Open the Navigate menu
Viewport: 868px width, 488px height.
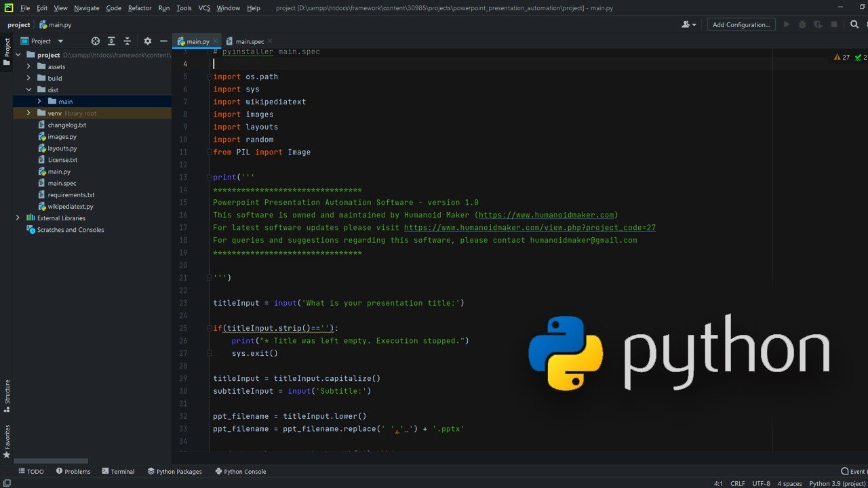point(86,8)
